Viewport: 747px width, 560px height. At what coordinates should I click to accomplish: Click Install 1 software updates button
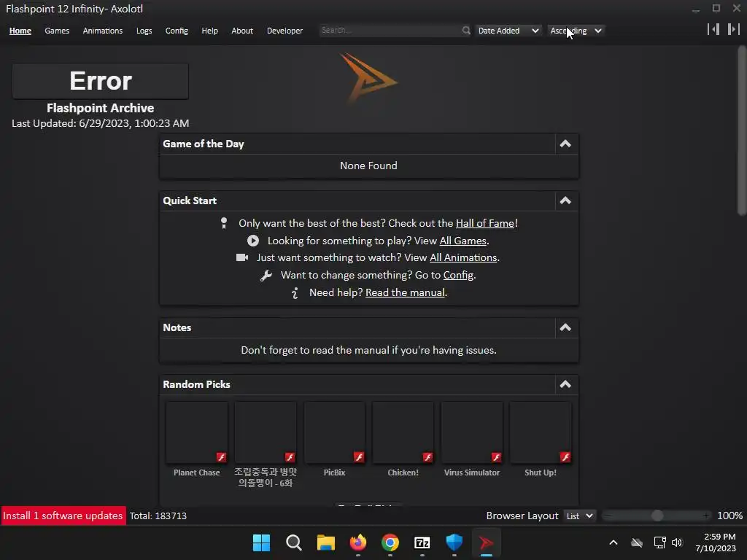[x=63, y=516]
